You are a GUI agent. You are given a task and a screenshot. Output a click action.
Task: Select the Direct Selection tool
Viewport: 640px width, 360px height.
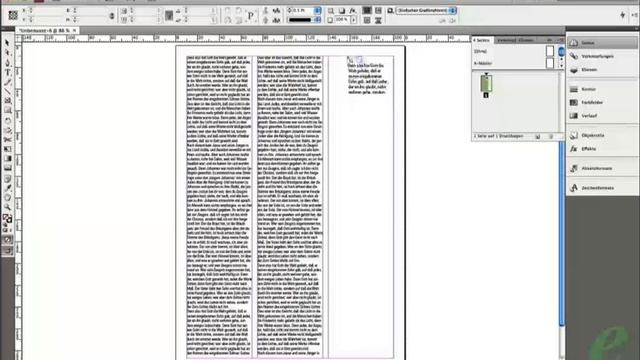pos(7,53)
